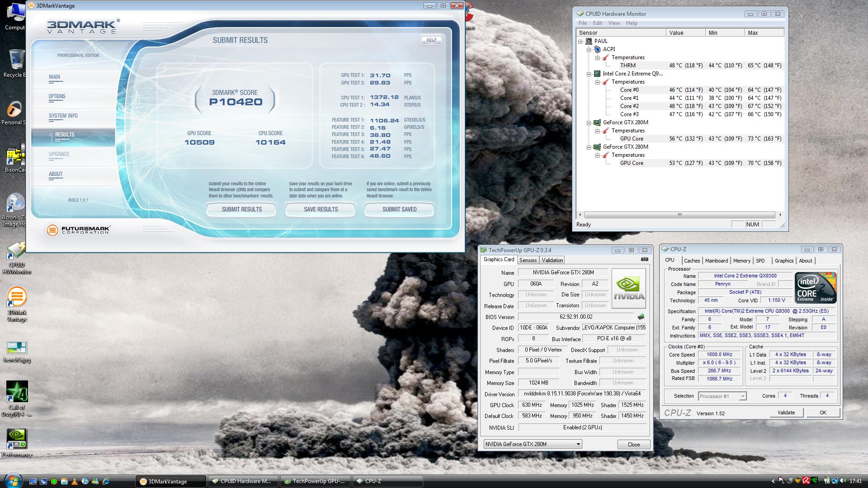Switch to the Sensors tab in GPU-Z
The height and width of the screenshot is (488, 868).
528,260
